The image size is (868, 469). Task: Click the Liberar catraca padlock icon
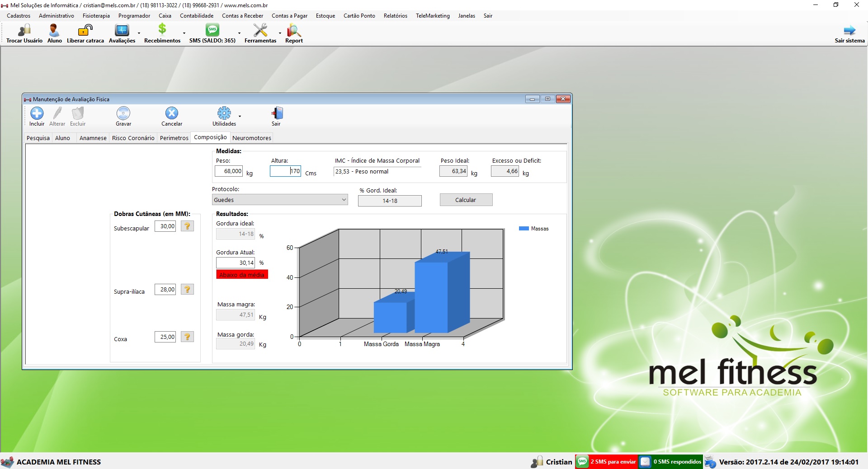tap(85, 30)
